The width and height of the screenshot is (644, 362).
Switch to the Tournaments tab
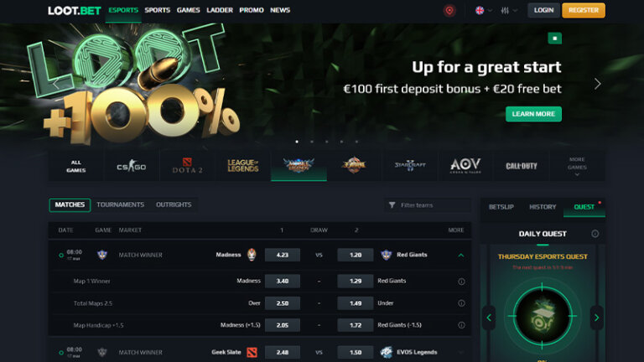(121, 204)
